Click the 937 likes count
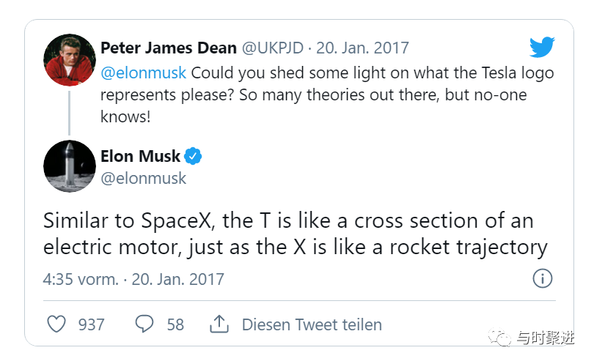This screenshot has height=364, width=594. coord(91,324)
